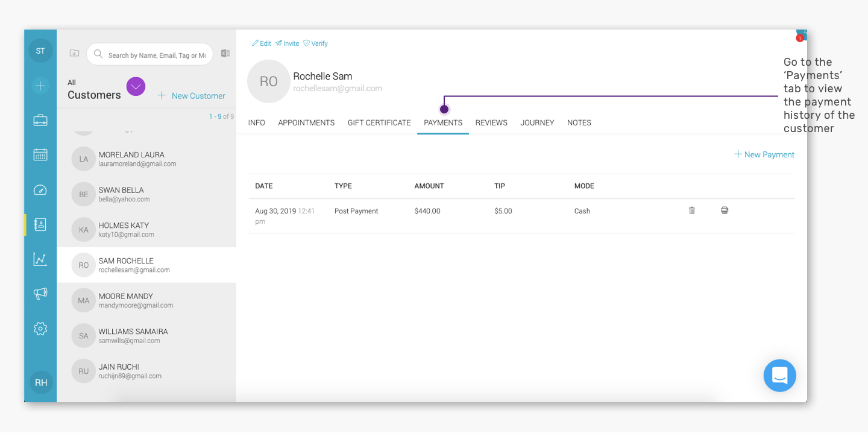Screen dimensions: 868x433
Task: Open the marketing megaphone icon
Action: 40,294
